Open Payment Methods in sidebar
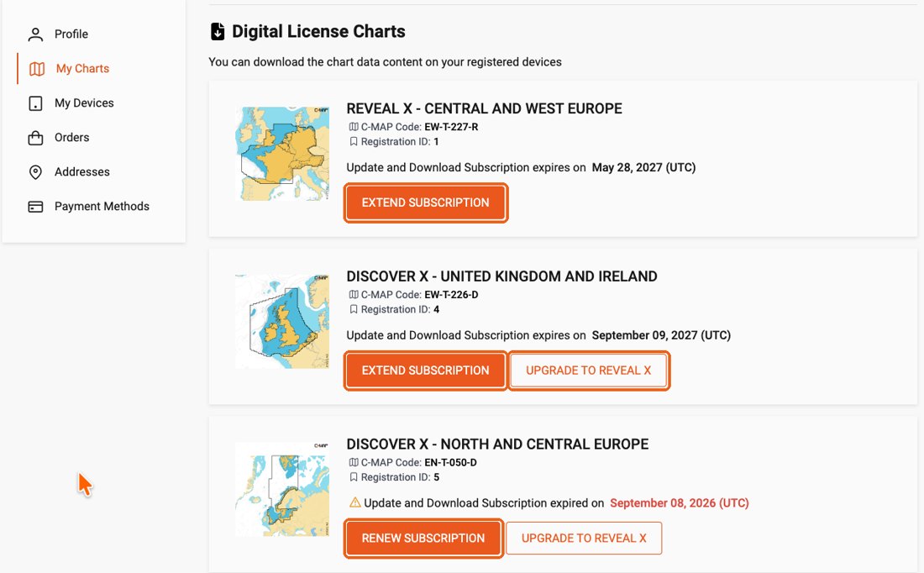This screenshot has width=924, height=573. (102, 207)
